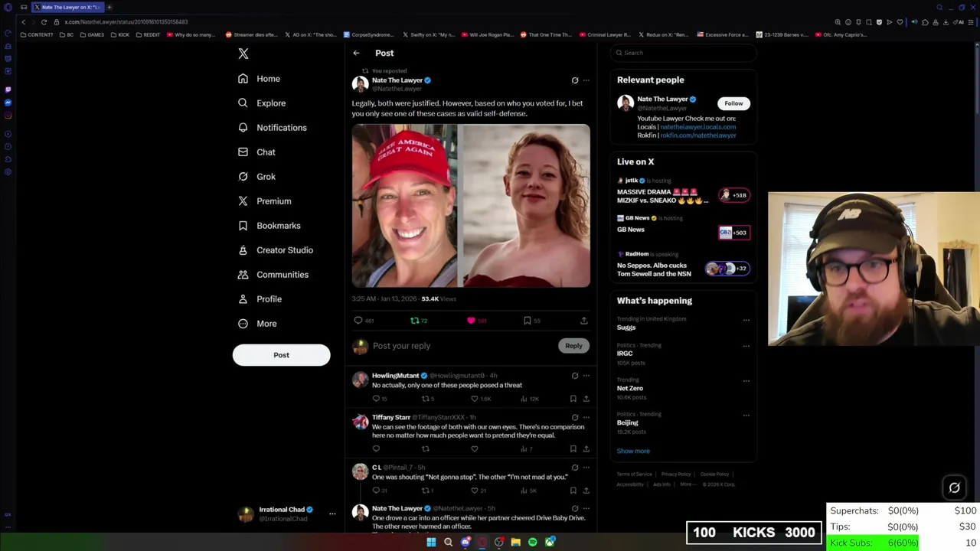Share the Tiffany Starr reply

(x=586, y=448)
